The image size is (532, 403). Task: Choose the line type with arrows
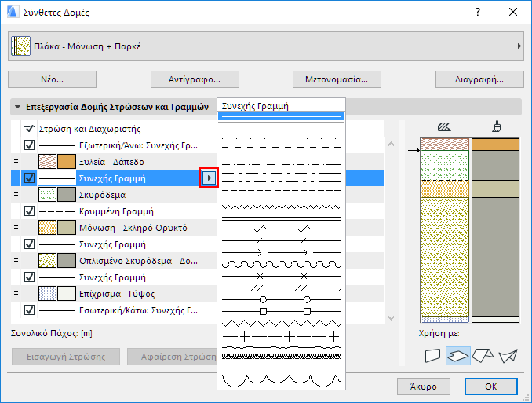[x=281, y=252]
